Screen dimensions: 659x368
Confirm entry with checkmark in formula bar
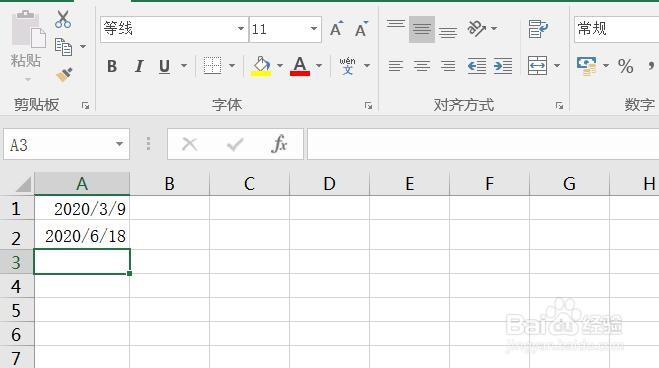click(235, 145)
